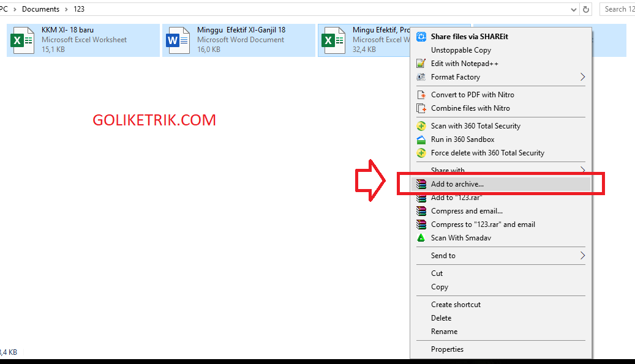
Task: Choose Cut from the context menu
Action: point(500,273)
